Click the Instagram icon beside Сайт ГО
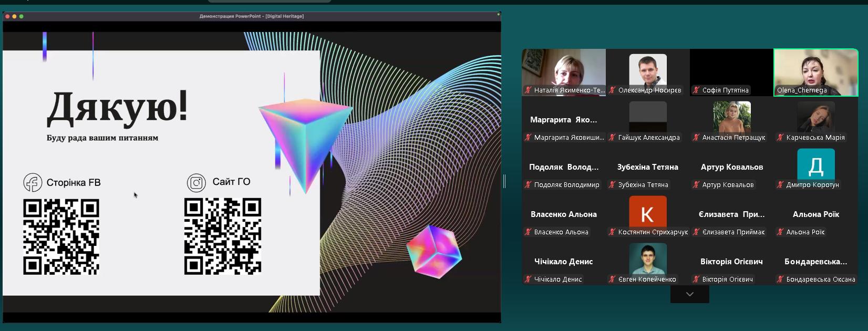Screen dimensions: 868x331 [197, 182]
